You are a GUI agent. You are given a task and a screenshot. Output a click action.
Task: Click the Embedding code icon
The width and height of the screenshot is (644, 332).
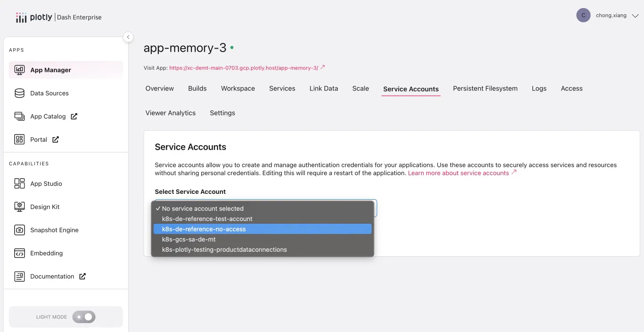coord(20,253)
